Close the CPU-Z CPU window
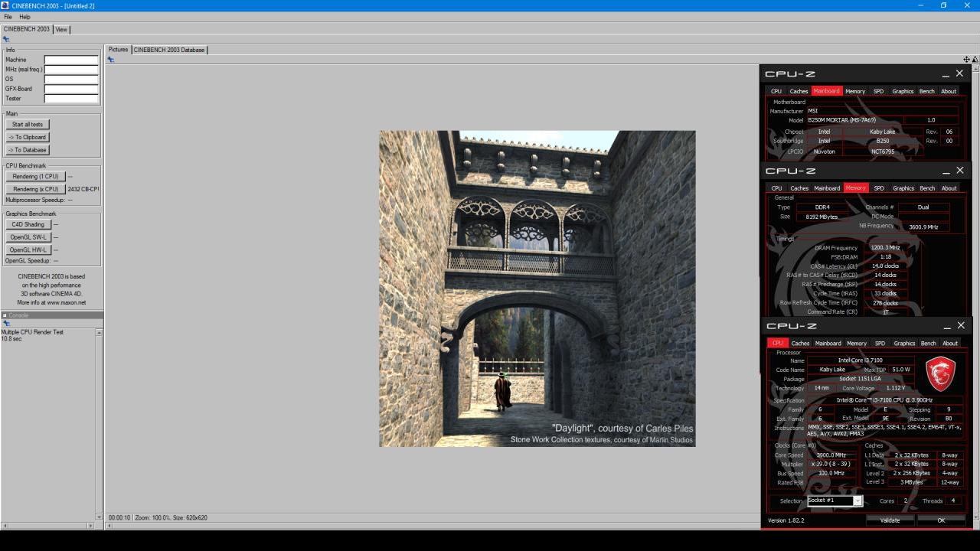980x551 pixels. pos(961,325)
